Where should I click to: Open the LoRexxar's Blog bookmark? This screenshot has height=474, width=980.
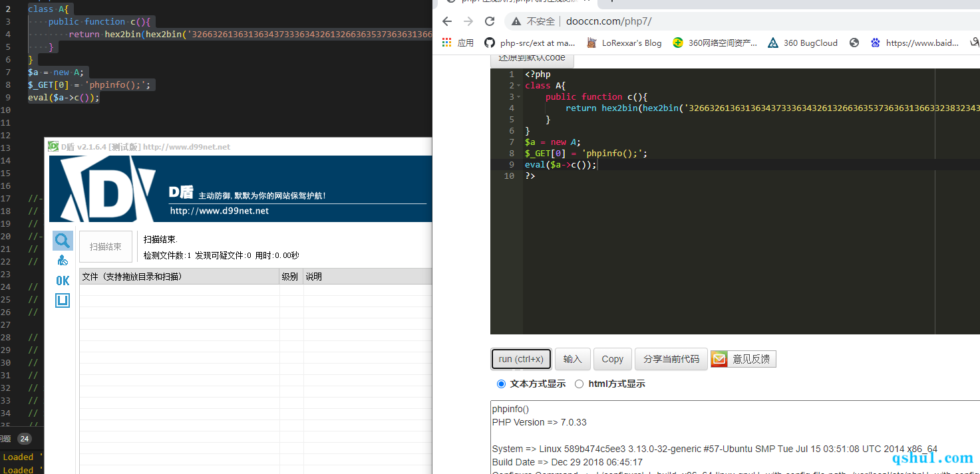pos(624,43)
